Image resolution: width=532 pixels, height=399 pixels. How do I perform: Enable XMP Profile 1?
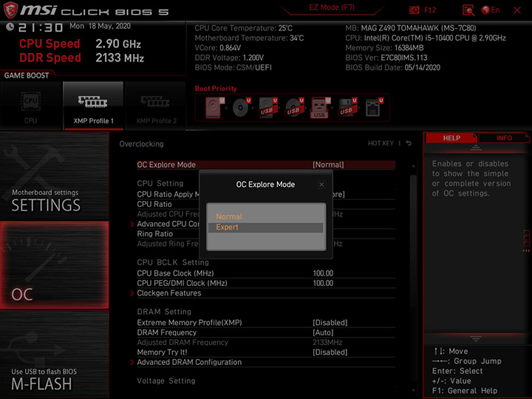[93, 106]
